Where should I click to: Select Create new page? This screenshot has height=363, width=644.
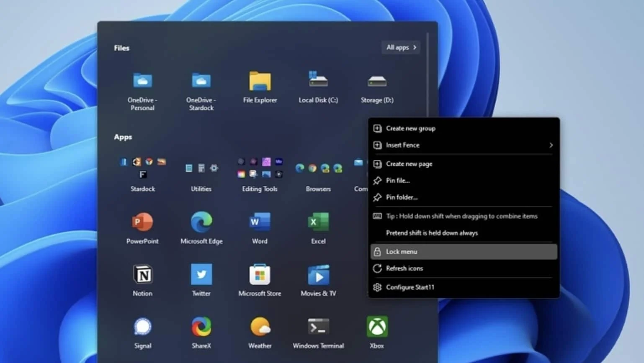(x=464, y=164)
